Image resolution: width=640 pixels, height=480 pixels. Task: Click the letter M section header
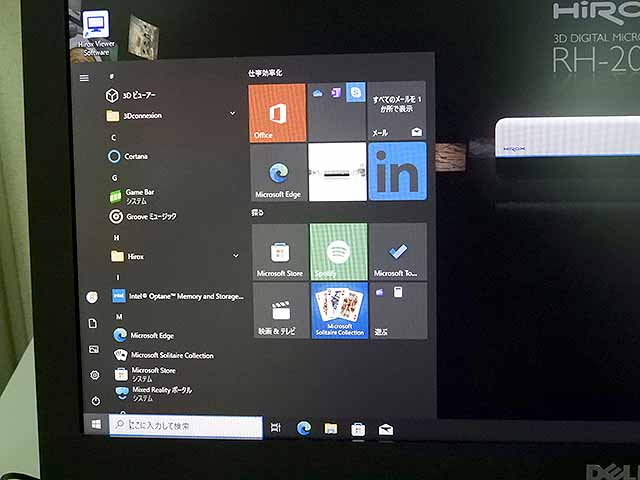pos(119,317)
